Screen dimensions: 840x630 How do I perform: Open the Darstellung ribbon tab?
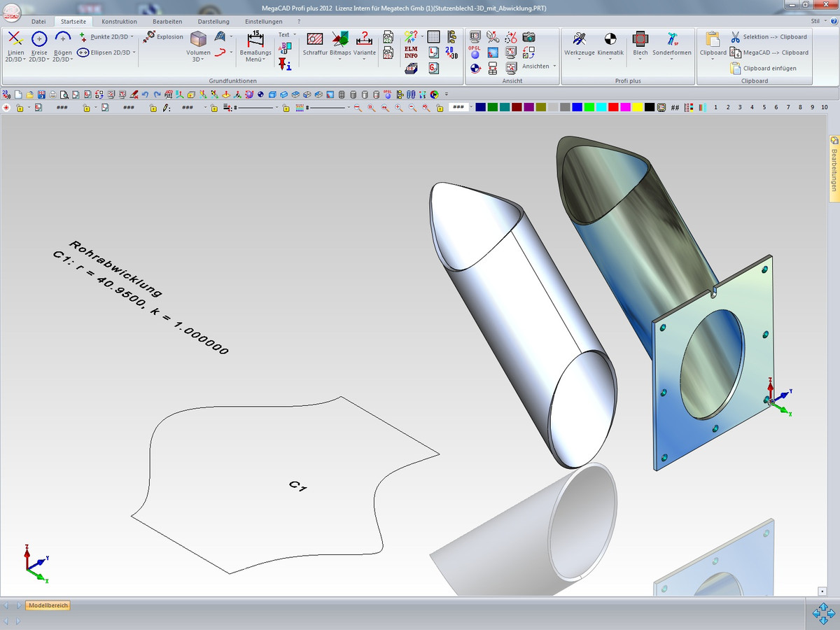click(x=213, y=22)
